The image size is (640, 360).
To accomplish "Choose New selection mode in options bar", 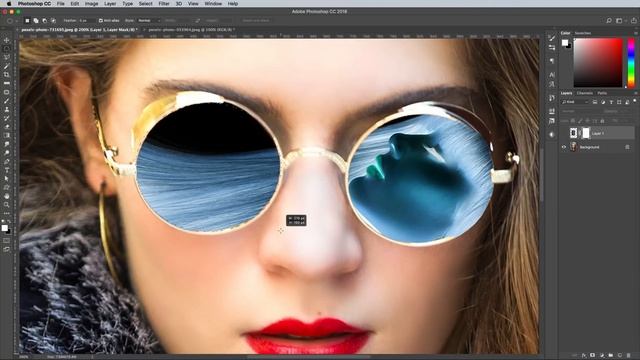I will click(x=27, y=20).
